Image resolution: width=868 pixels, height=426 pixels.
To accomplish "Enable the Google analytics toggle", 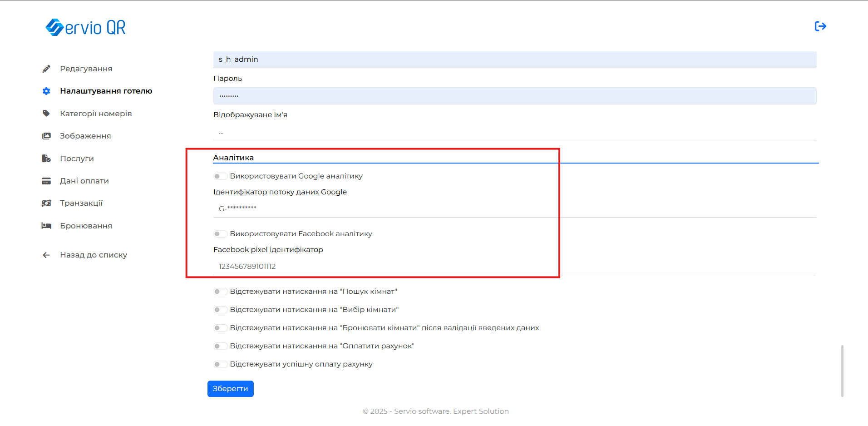I will [220, 176].
